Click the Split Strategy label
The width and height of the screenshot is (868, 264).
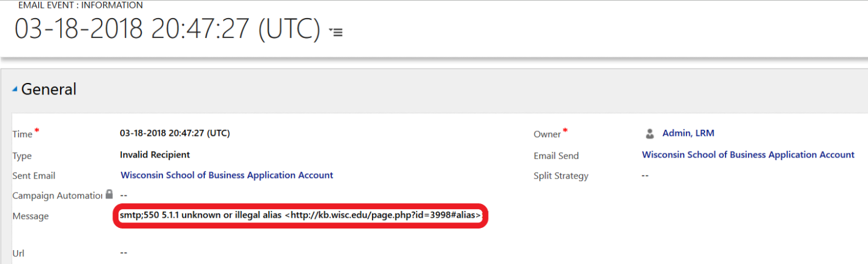point(561,176)
